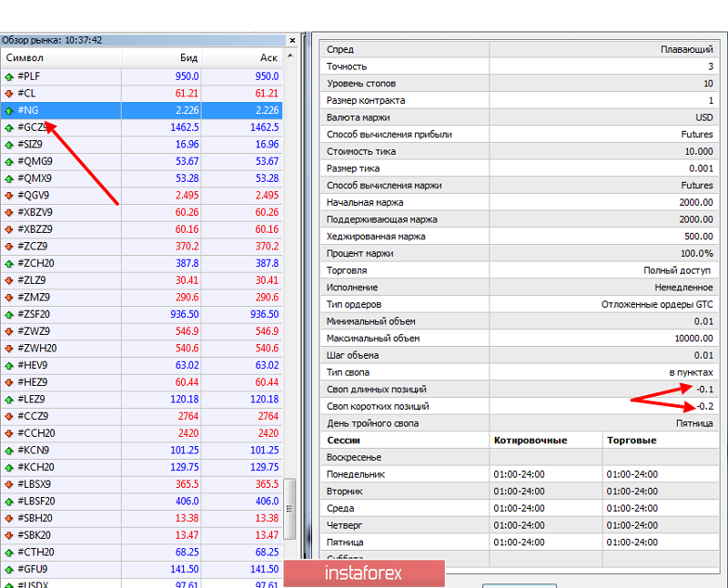Click the down arrow icon beside #XBZZ9
728x588 pixels.
point(9,229)
